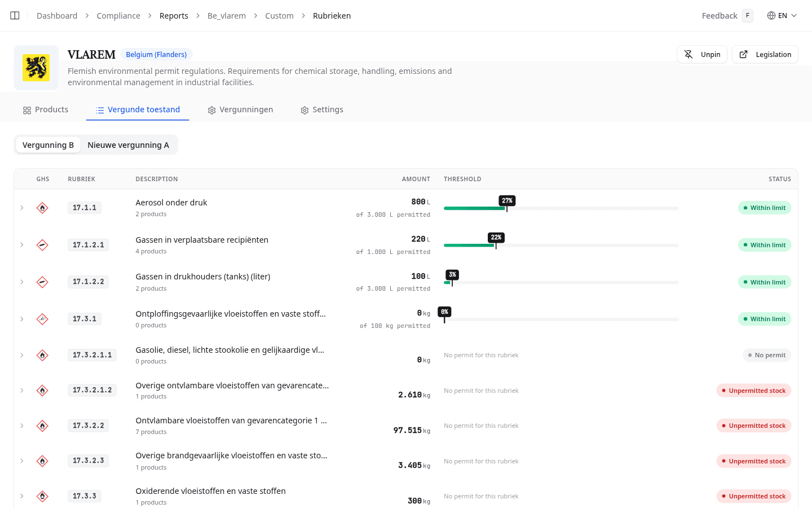Screen dimensions: 812x508
Task: Click rubriek code 17.3.3
Action: pyautogui.click(x=85, y=496)
